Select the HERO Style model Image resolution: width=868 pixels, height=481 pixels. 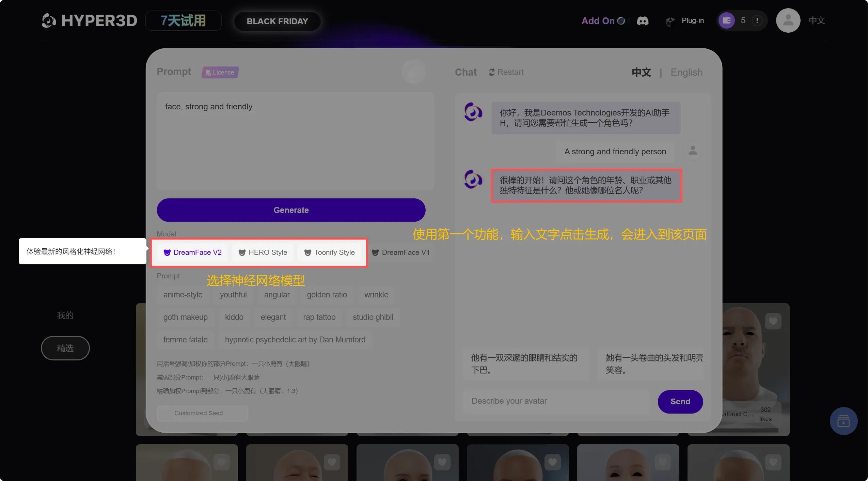[x=263, y=252]
